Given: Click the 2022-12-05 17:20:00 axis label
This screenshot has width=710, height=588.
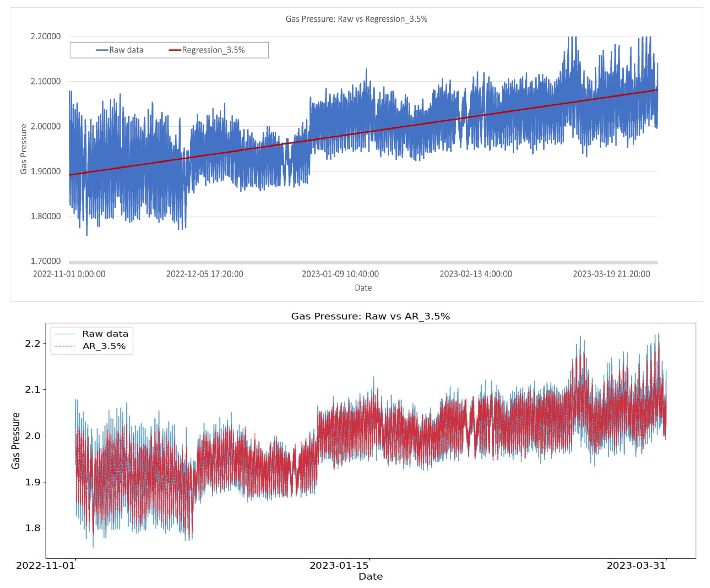Looking at the screenshot, I should 205,274.
